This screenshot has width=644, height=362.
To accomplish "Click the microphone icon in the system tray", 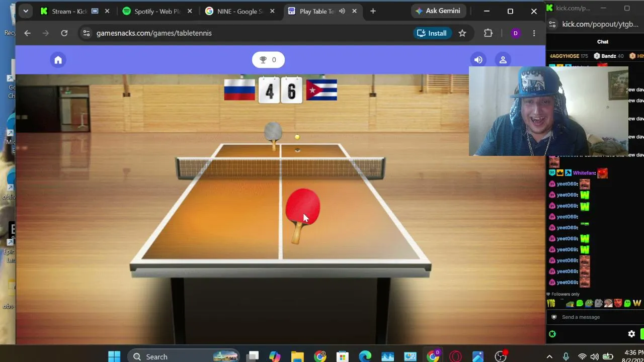I will pos(566,356).
